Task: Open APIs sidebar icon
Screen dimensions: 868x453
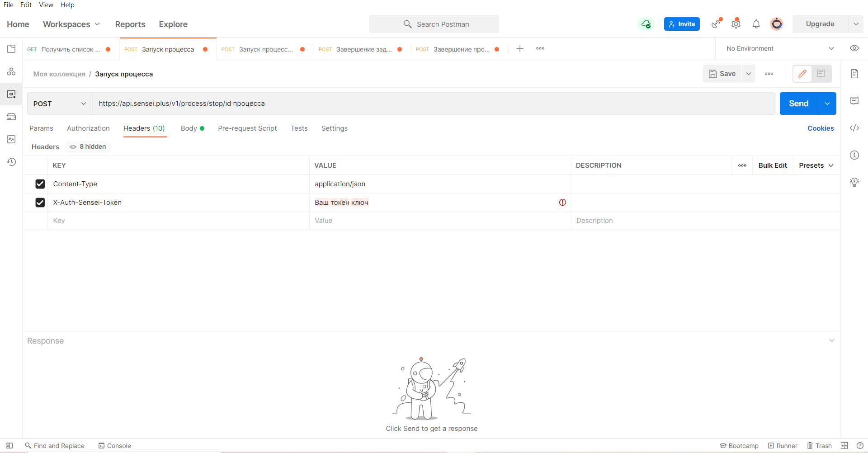Action: click(11, 71)
